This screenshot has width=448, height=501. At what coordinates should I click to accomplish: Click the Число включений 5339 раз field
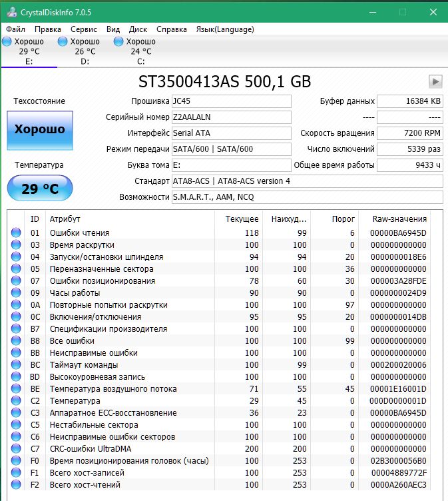tap(410, 149)
